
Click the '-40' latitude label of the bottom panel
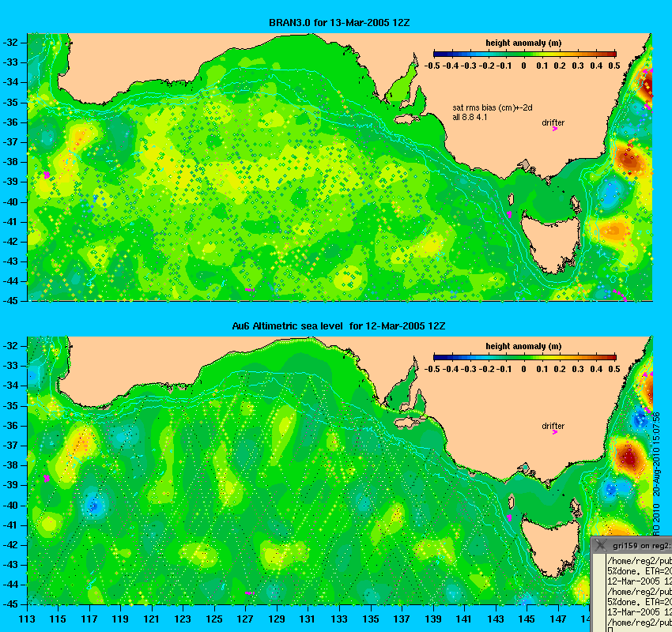10,505
